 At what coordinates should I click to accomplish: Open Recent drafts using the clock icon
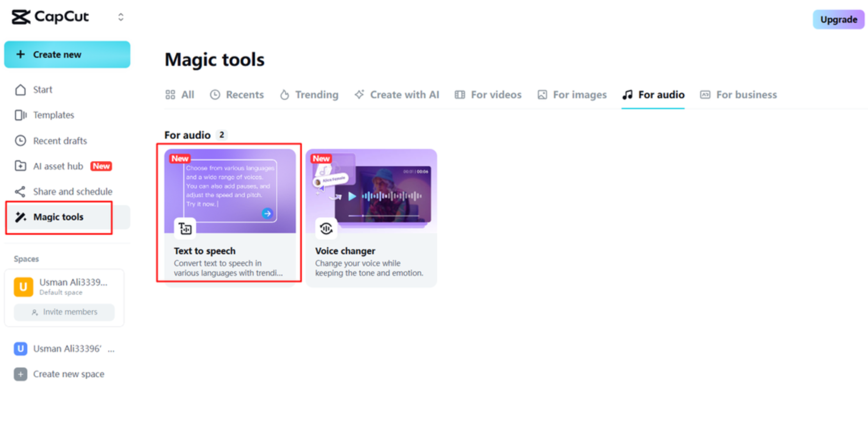click(x=20, y=141)
